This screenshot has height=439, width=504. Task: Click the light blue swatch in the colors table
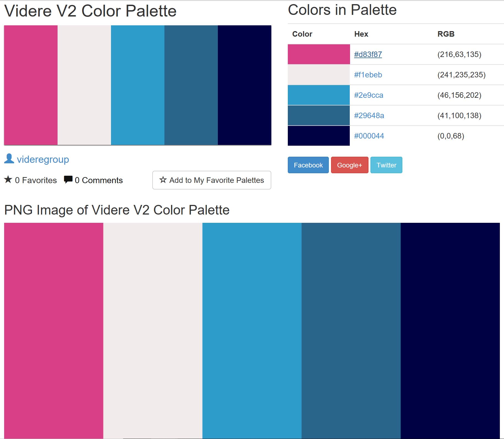point(319,95)
